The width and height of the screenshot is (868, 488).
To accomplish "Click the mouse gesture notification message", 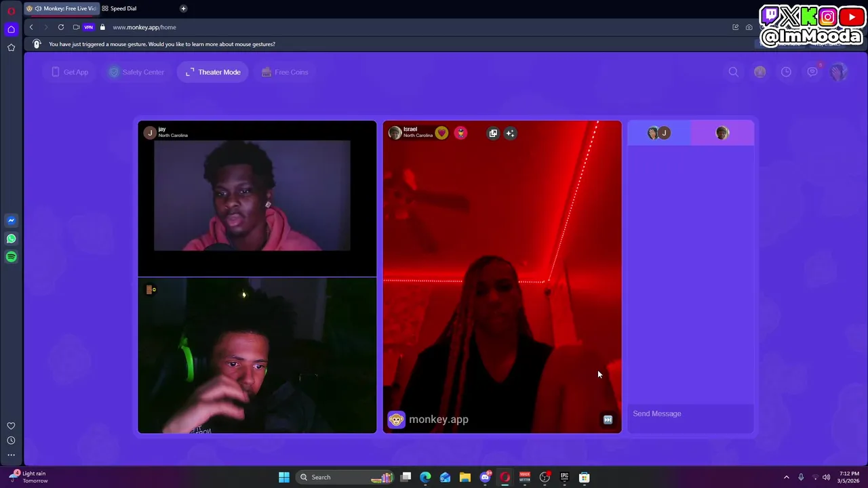I will click(x=162, y=44).
